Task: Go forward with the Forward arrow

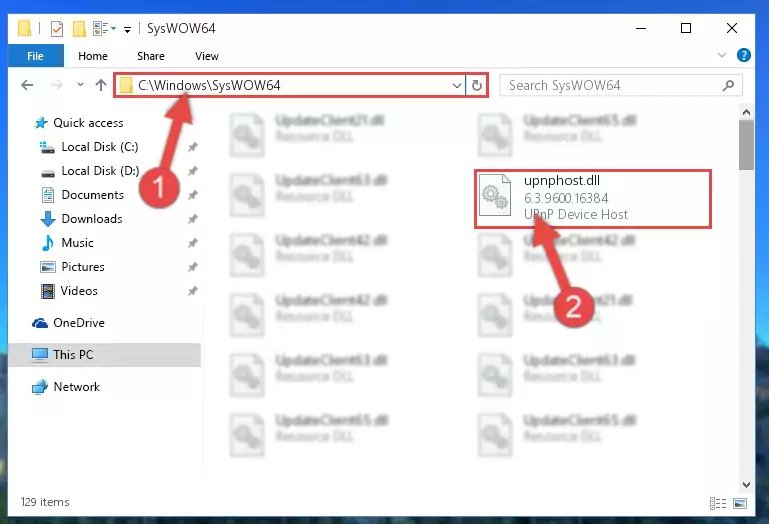Action: point(57,85)
